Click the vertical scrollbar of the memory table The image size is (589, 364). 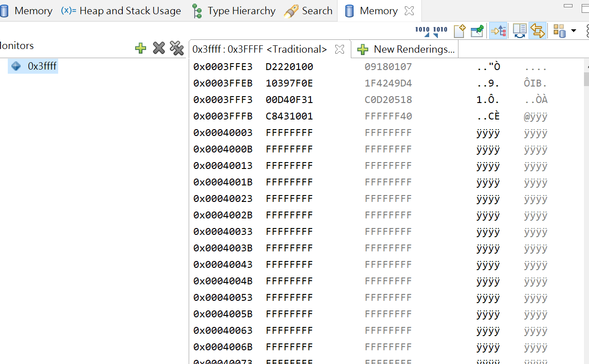pyautogui.click(x=586, y=78)
